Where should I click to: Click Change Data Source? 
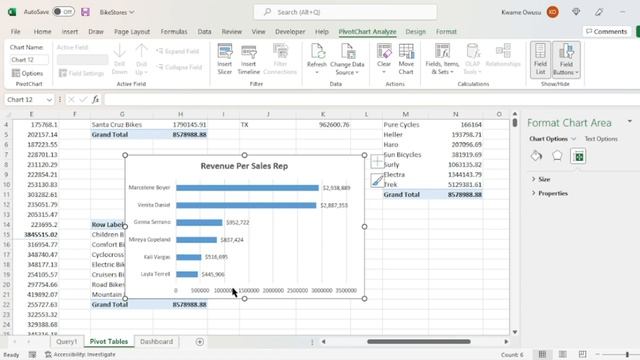347,60
